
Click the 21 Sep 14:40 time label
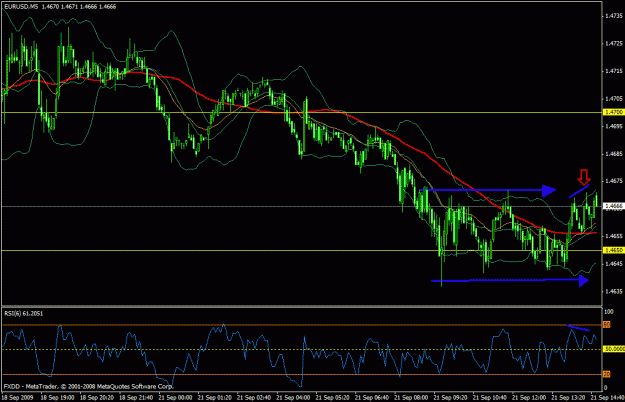tap(607, 398)
